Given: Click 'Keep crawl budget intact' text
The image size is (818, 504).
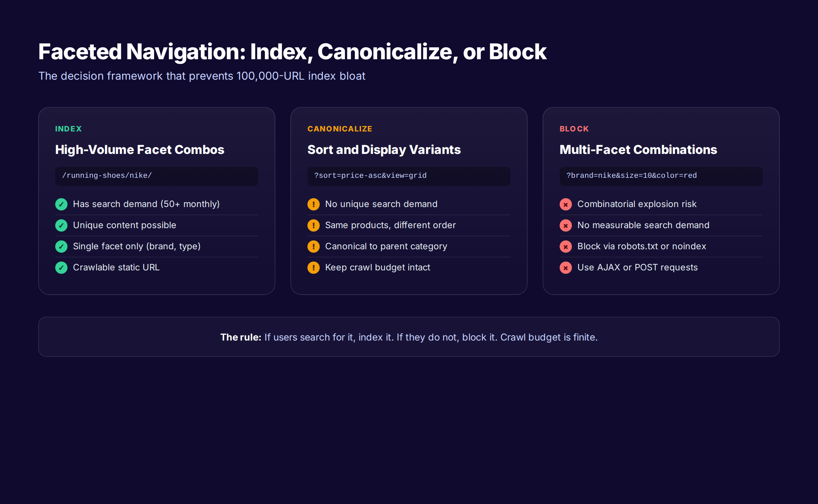Looking at the screenshot, I should (378, 267).
